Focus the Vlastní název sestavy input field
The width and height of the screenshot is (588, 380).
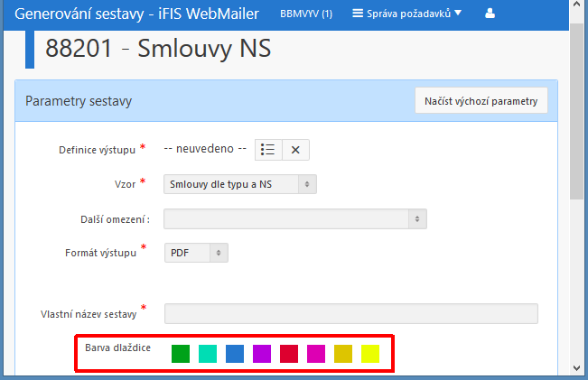(351, 314)
